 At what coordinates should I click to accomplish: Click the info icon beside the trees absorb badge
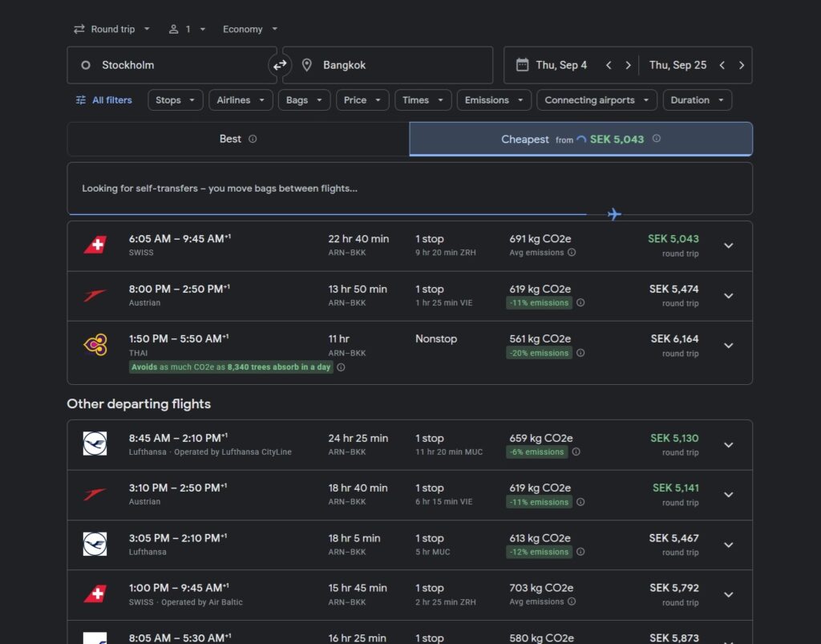pos(341,367)
